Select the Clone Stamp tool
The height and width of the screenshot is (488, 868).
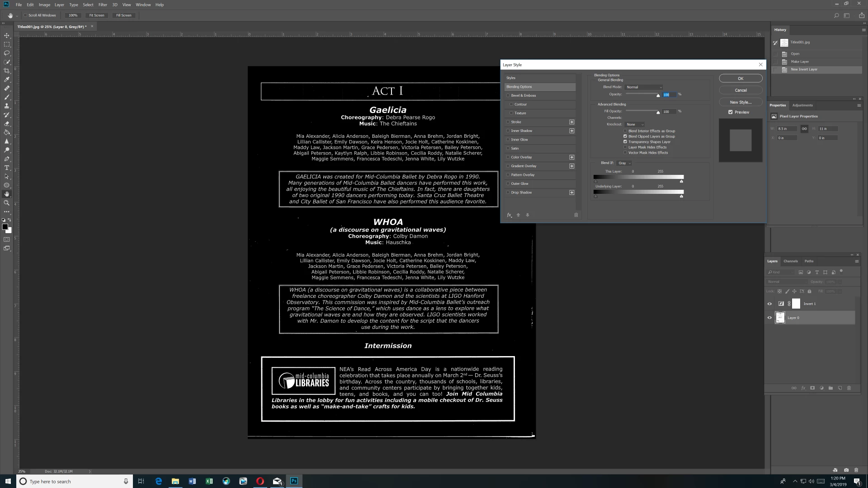(7, 106)
